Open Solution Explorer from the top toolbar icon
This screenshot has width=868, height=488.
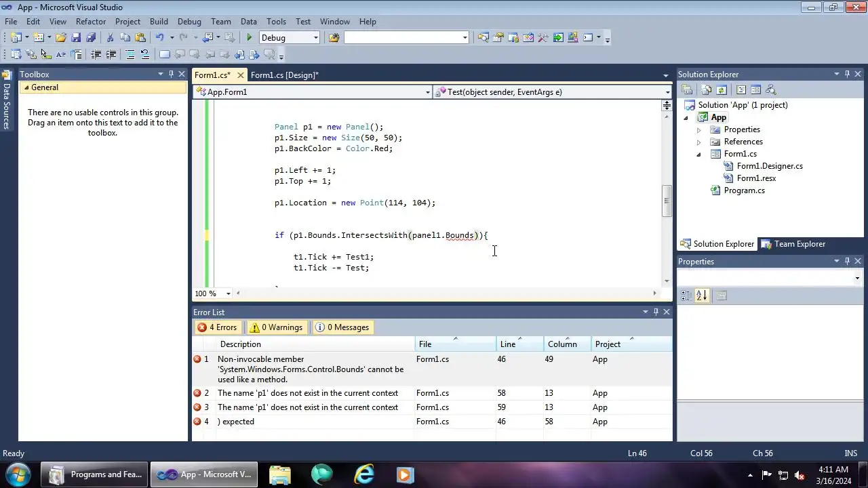tap(484, 38)
